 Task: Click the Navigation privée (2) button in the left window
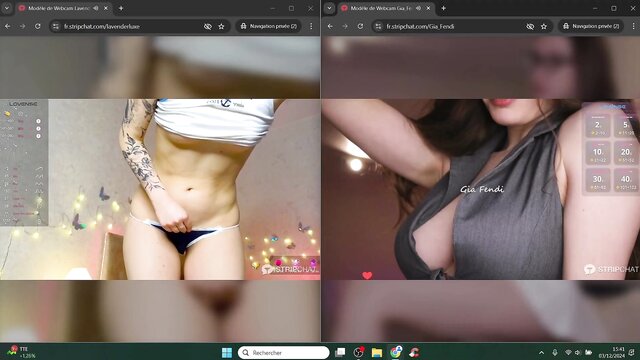[269, 26]
